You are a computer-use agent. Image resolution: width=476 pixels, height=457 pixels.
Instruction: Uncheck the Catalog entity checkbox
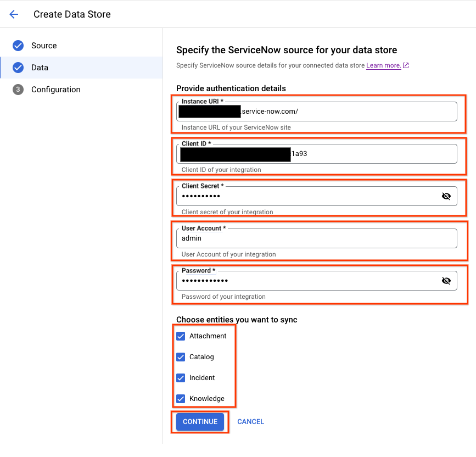tap(181, 357)
